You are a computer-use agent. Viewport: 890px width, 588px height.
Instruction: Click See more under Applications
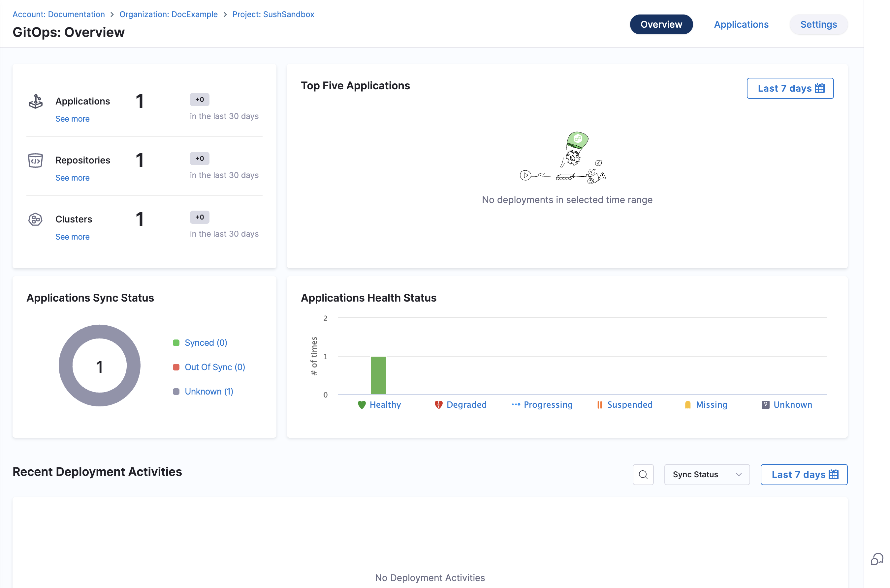(73, 119)
